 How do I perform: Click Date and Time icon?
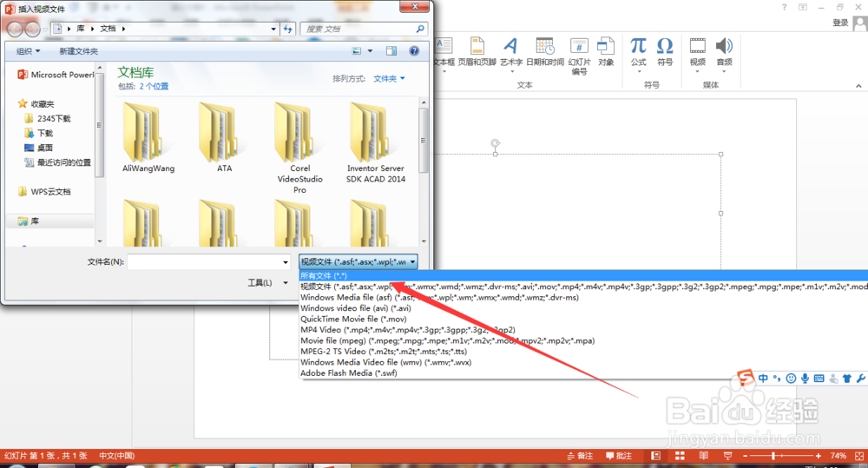(x=545, y=51)
